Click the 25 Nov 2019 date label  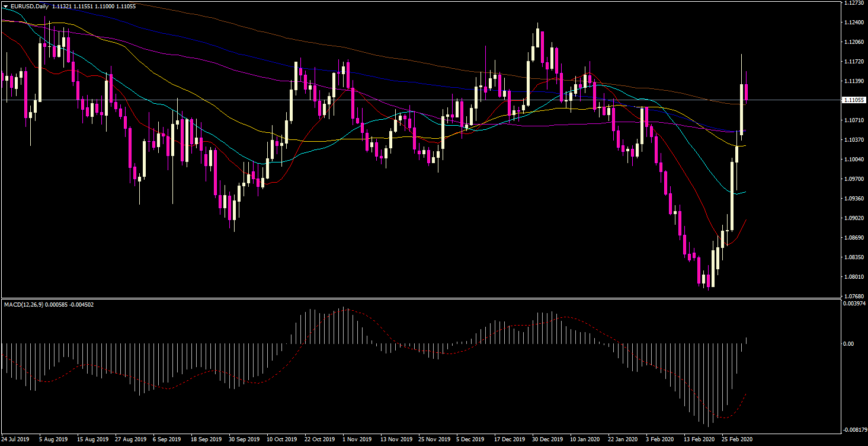coord(434,440)
